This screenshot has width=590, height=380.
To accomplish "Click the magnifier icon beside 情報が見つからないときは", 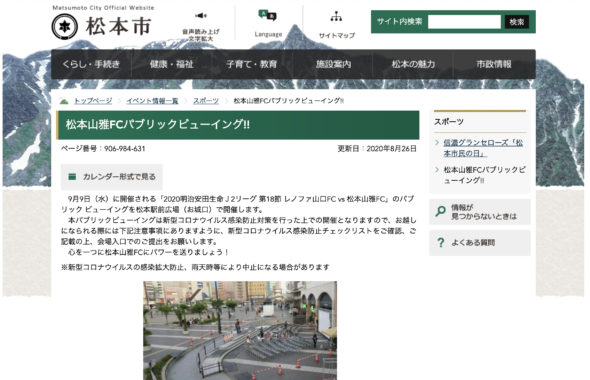I will point(440,211).
